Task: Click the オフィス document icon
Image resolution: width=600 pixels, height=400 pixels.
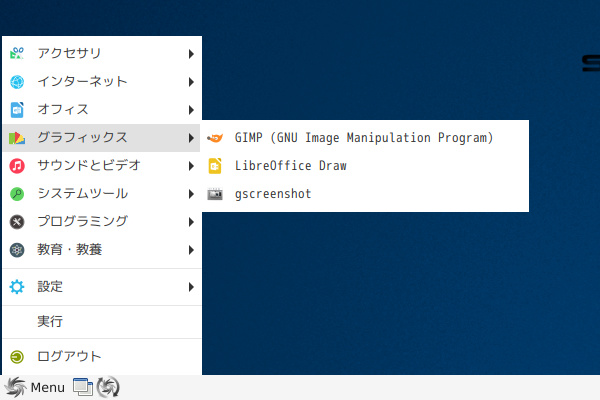Action: coord(17,110)
